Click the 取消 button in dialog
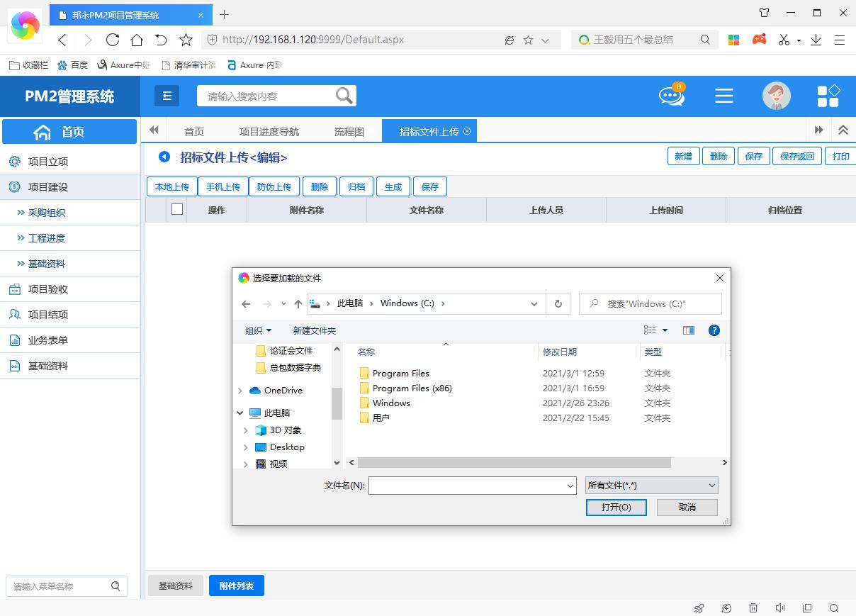The height and width of the screenshot is (616, 856). tap(687, 507)
